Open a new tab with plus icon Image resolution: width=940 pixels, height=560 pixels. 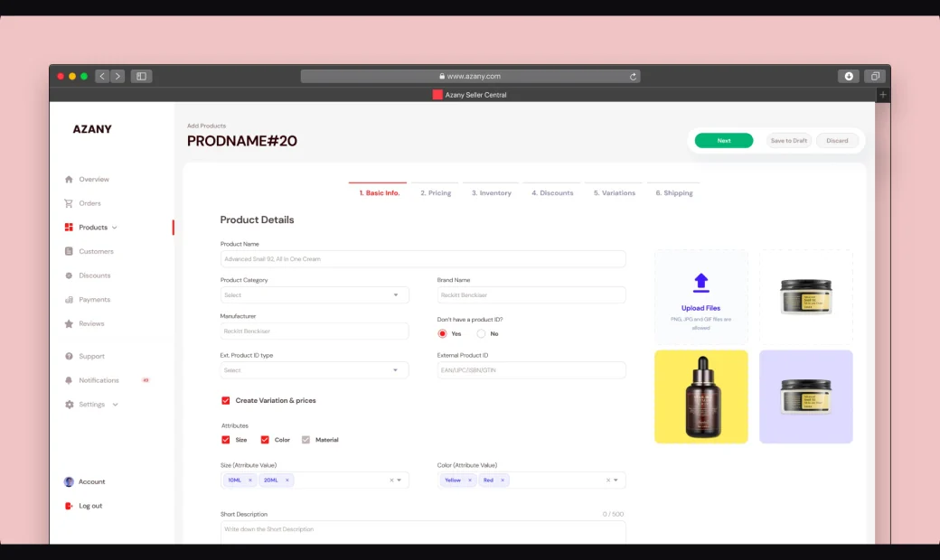[x=882, y=95]
